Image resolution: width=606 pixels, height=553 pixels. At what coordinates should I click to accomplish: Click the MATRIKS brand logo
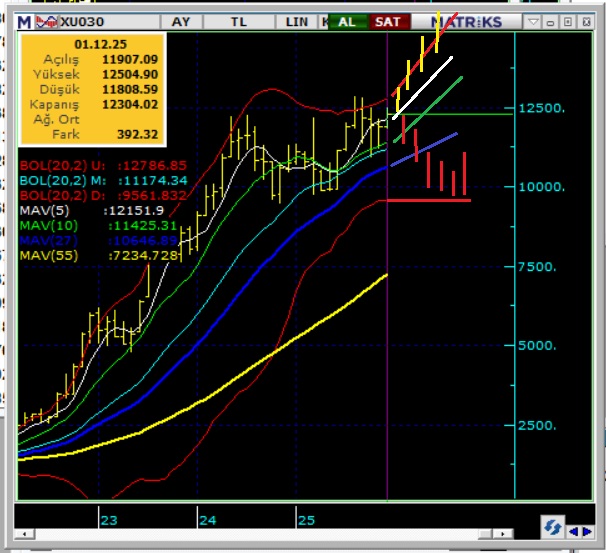coord(467,21)
